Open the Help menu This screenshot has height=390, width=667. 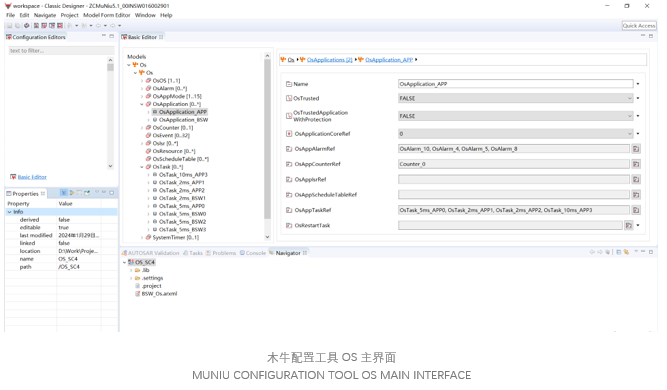(x=166, y=15)
